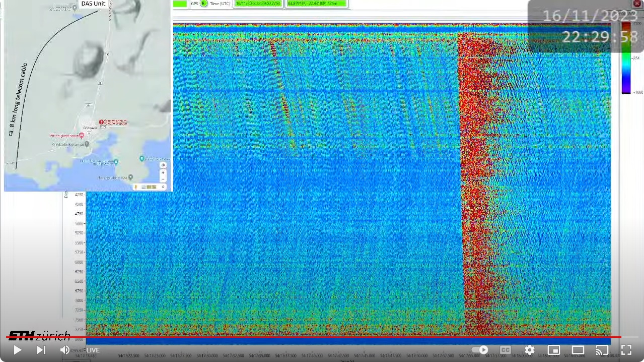This screenshot has height=362, width=644.
Task: Jump to LIVE playback position
Action: 92,350
